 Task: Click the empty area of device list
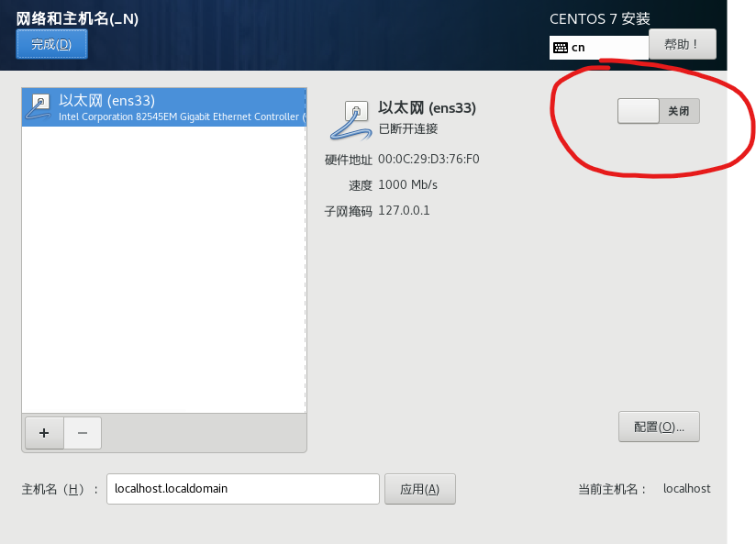(x=164, y=269)
